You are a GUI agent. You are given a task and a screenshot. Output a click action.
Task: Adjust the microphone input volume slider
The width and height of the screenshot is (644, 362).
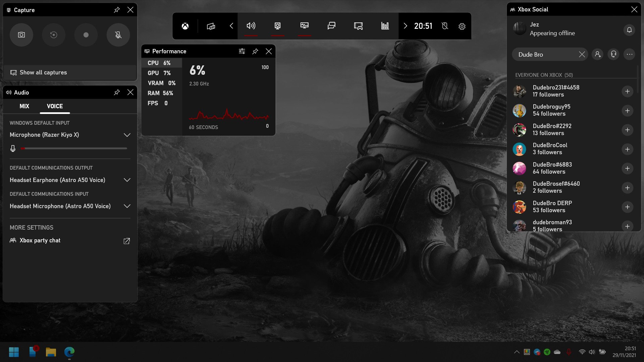74,148
